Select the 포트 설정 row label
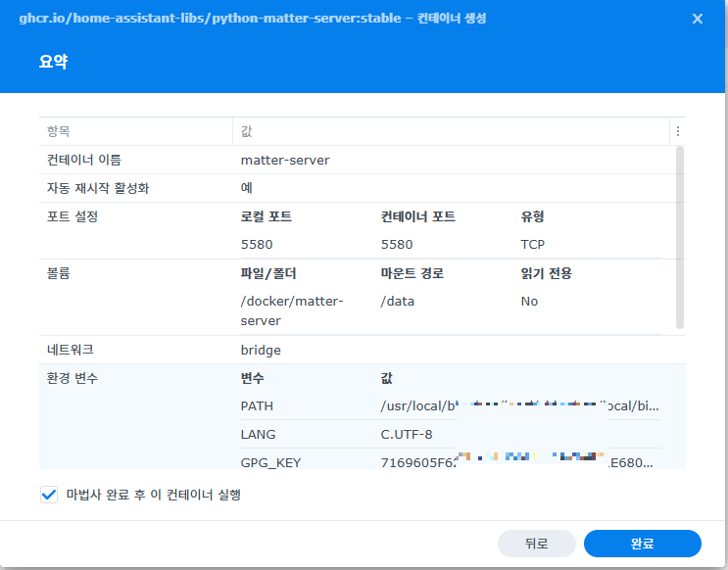The width and height of the screenshot is (728, 570). pyautogui.click(x=73, y=216)
